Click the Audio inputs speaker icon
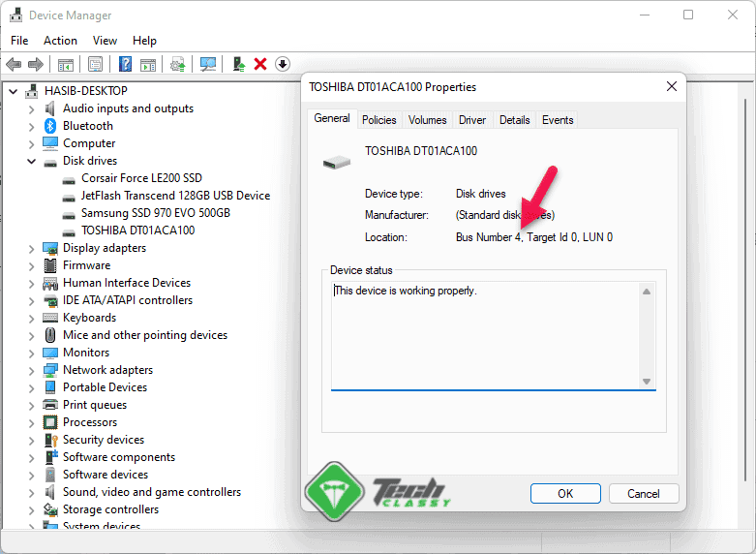The image size is (756, 554). tap(49, 108)
